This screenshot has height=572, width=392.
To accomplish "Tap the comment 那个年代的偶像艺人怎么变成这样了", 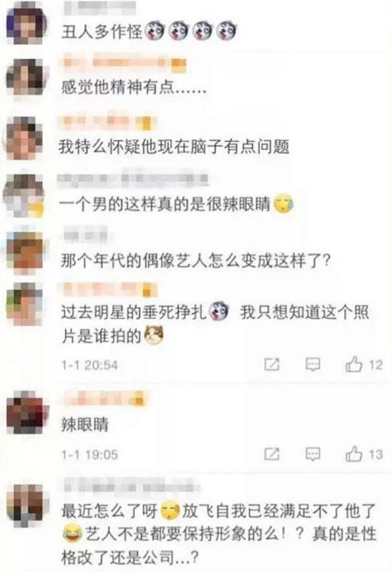I will [x=196, y=261].
